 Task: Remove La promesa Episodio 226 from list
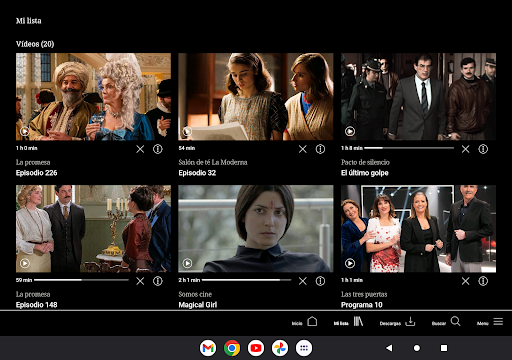click(140, 149)
